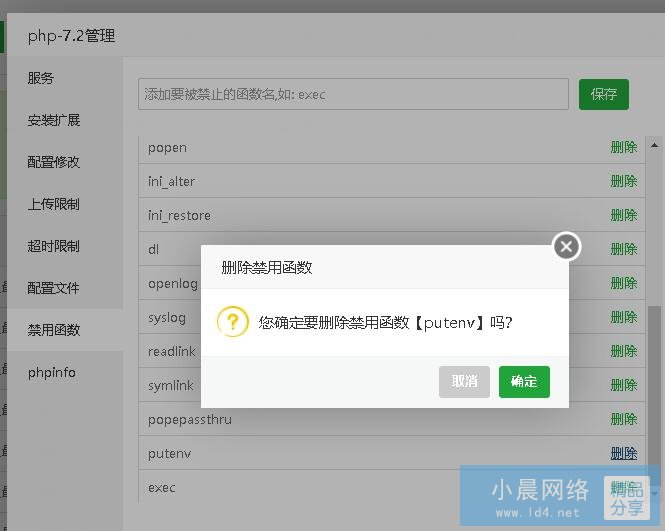Click the green 保存 button
This screenshot has height=531, width=665.
click(604, 94)
